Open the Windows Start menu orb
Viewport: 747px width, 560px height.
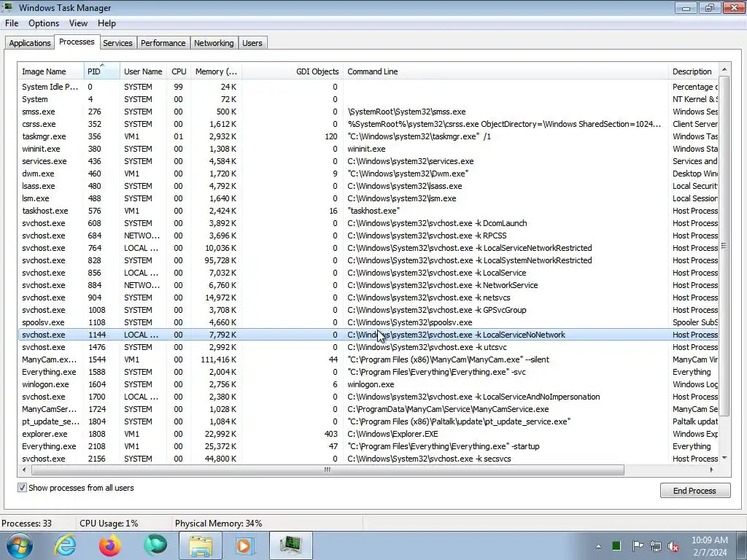point(19,545)
